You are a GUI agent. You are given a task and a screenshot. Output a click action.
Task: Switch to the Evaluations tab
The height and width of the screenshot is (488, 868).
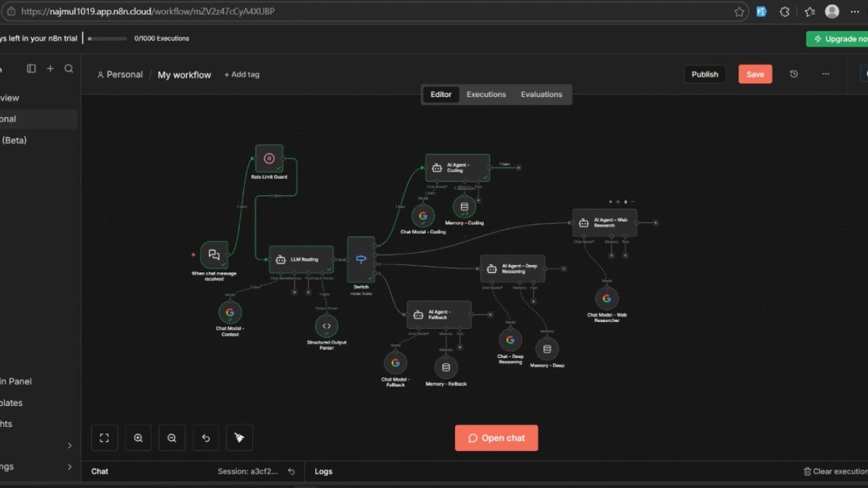(541, 94)
